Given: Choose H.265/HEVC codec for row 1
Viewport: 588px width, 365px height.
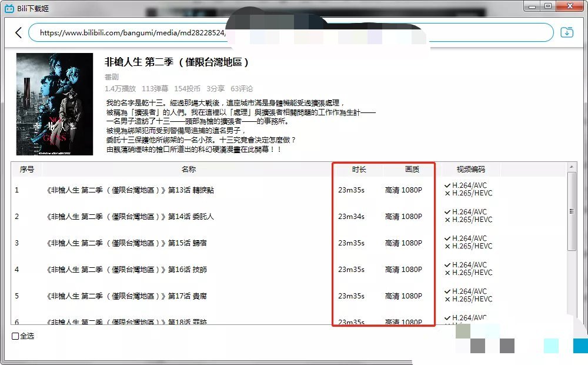Looking at the screenshot, I should (x=469, y=193).
